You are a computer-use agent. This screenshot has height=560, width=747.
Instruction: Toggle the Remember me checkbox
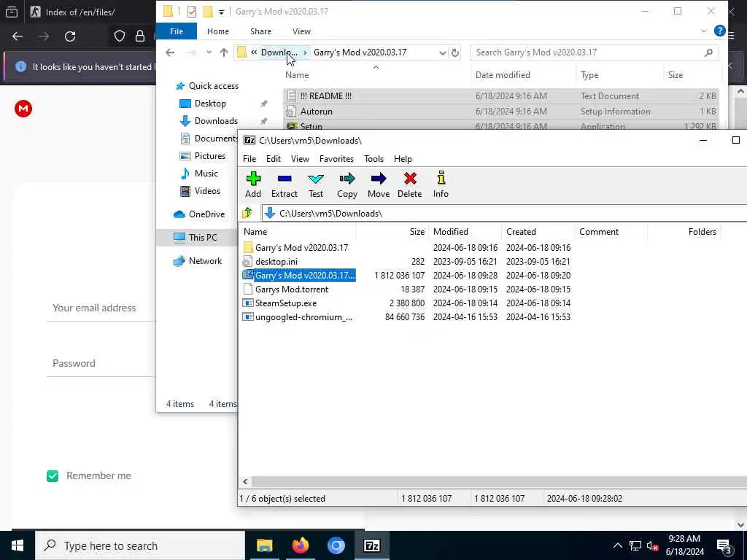click(x=53, y=475)
